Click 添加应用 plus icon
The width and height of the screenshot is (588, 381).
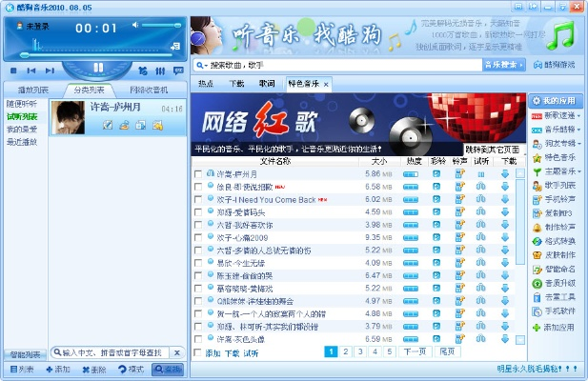click(537, 328)
